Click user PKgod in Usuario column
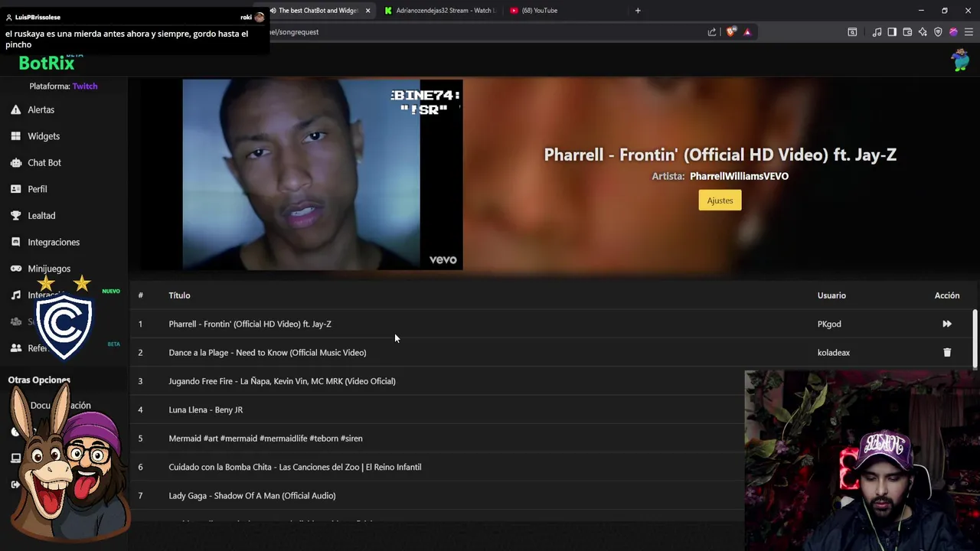Screen dimensions: 980x551 point(829,324)
